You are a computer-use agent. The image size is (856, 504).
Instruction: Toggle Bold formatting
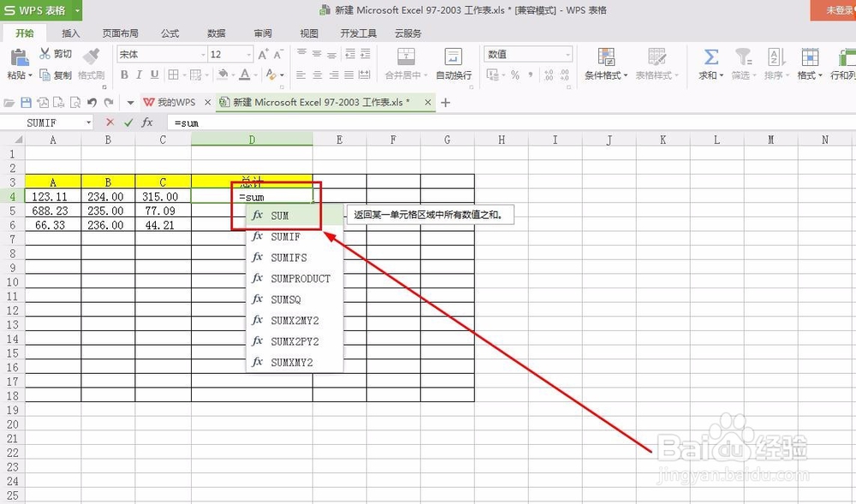click(124, 74)
